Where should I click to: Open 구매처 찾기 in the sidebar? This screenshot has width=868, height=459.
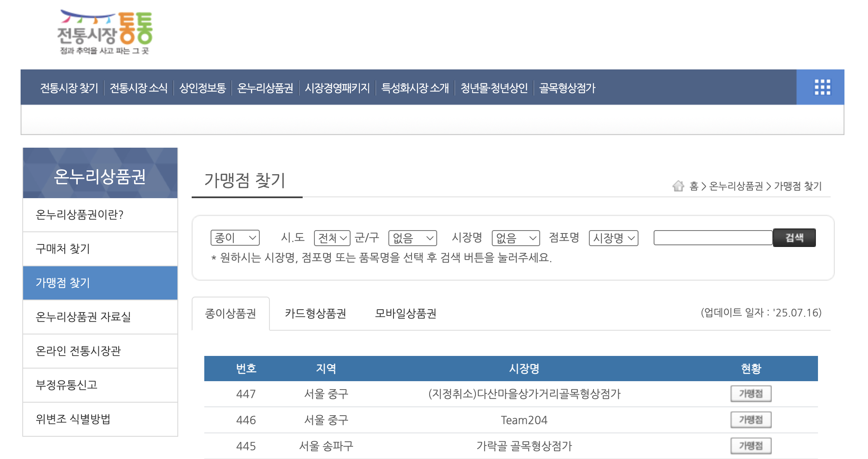click(x=63, y=249)
